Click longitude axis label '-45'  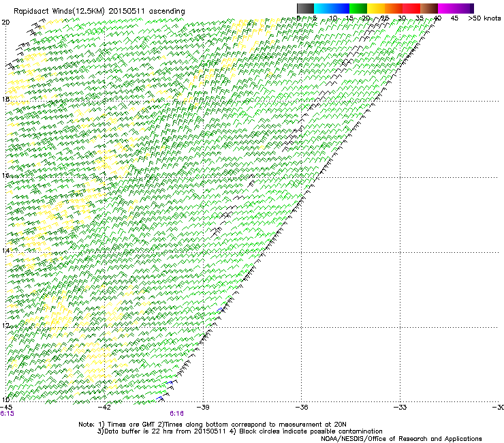6,408
